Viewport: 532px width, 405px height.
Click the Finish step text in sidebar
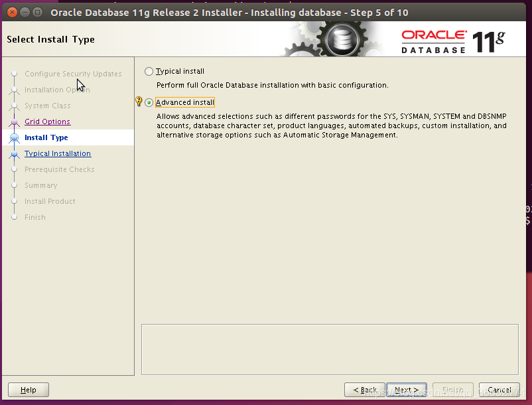coord(35,217)
